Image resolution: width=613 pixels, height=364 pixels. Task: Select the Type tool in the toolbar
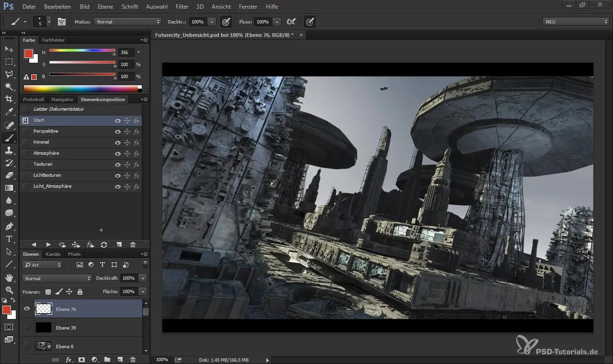point(9,239)
